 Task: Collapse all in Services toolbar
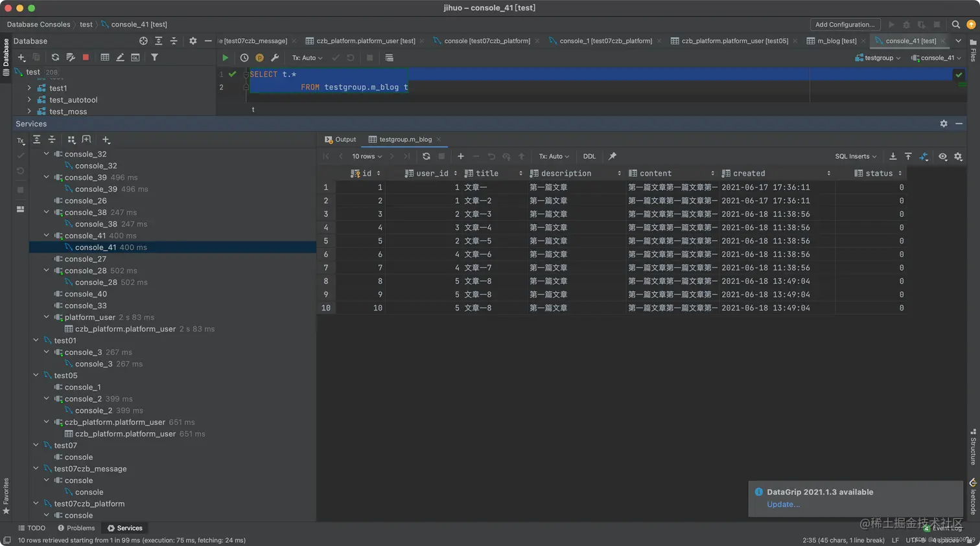click(52, 140)
